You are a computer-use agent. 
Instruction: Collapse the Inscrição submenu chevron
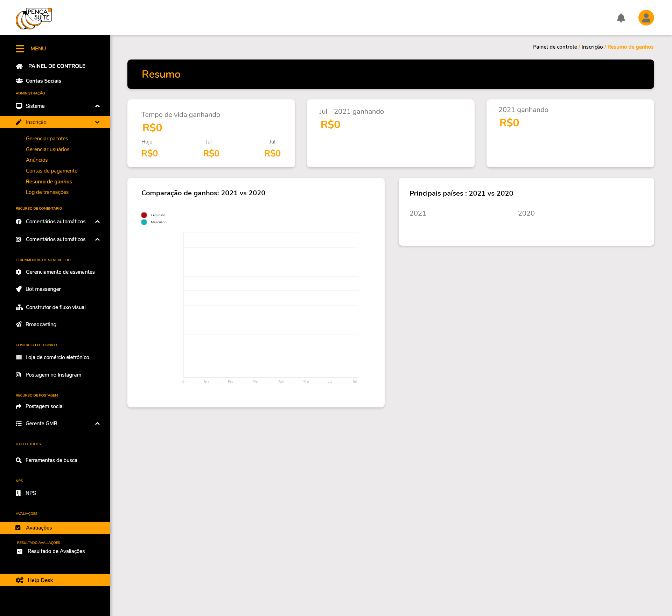(97, 122)
